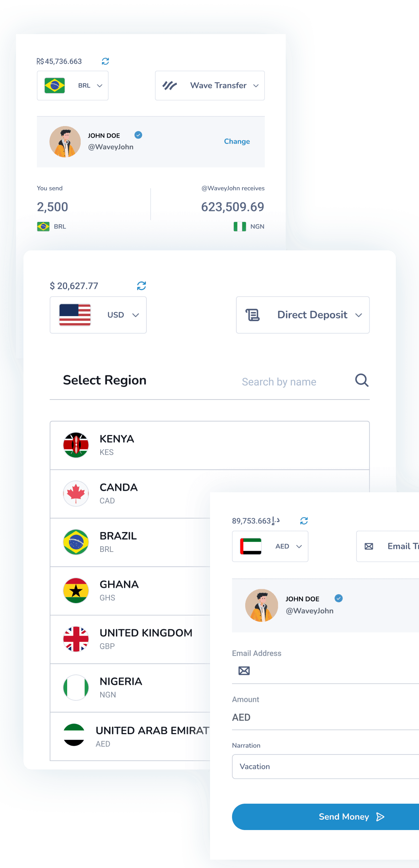This screenshot has width=419, height=868.
Task: Open the AED currency dropdown
Action: (270, 546)
